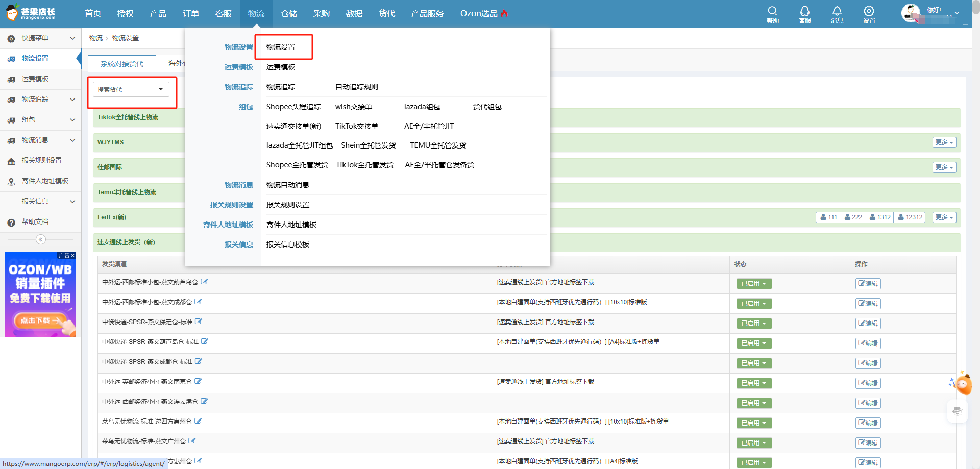
Task: Click 编辑 for 中俄快递-SPSR-燕文葫芦岛仓-标准
Action: pyautogui.click(x=868, y=343)
